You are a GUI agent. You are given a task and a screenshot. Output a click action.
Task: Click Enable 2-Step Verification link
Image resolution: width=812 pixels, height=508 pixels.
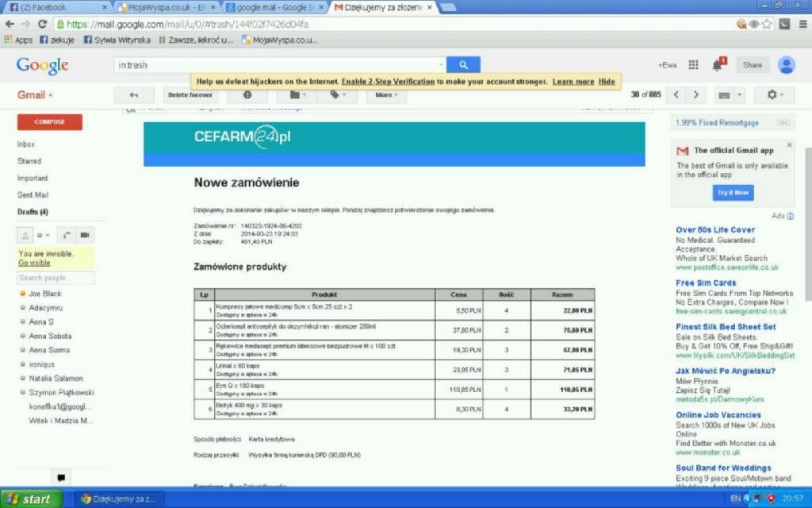[x=388, y=82]
